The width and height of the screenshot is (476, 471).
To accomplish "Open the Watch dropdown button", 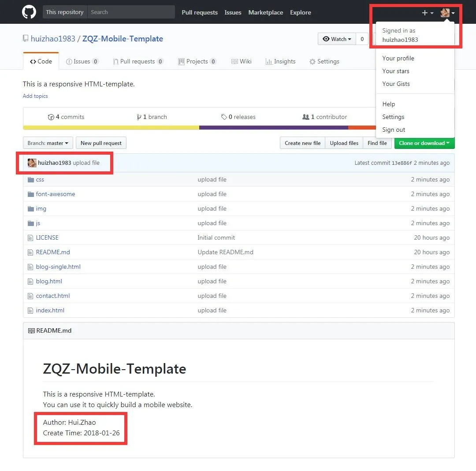I will (337, 39).
